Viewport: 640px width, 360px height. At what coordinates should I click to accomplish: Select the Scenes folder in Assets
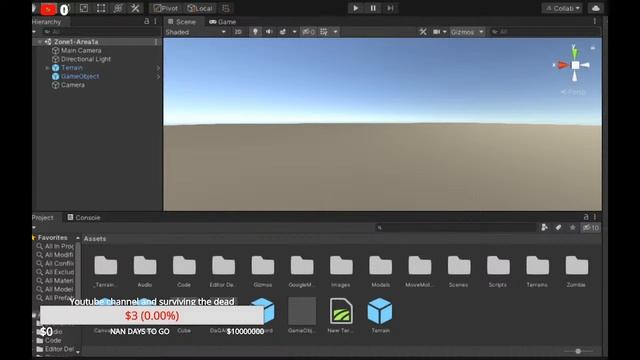tap(459, 271)
